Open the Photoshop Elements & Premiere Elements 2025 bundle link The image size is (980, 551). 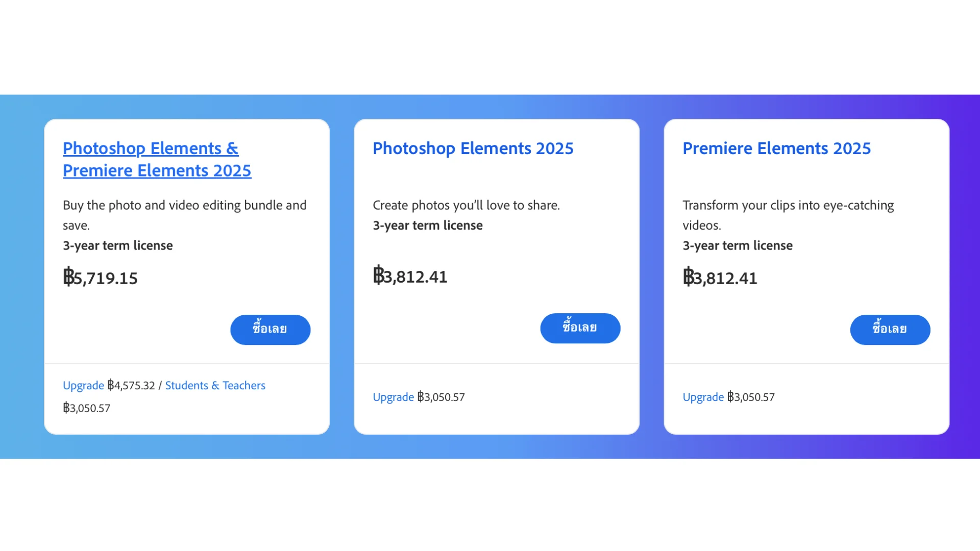coord(157,159)
